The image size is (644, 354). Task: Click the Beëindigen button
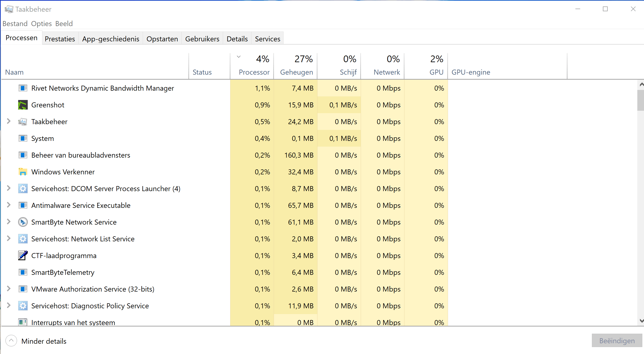click(x=617, y=341)
